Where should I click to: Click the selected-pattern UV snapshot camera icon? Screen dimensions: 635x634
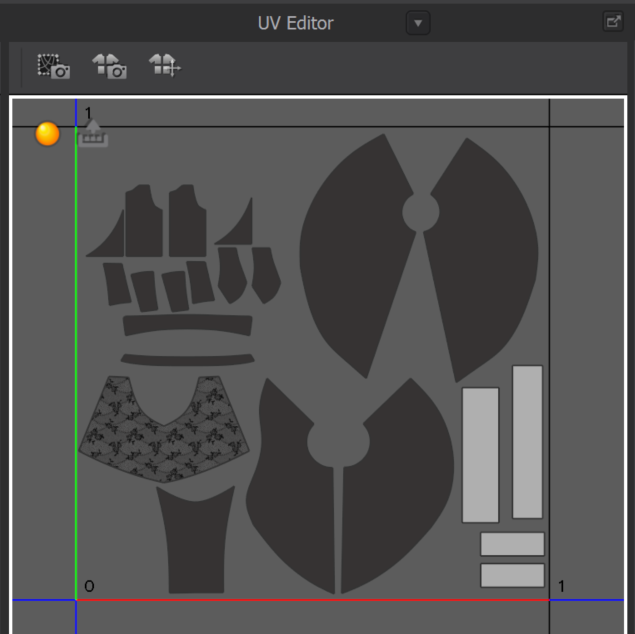click(x=53, y=66)
